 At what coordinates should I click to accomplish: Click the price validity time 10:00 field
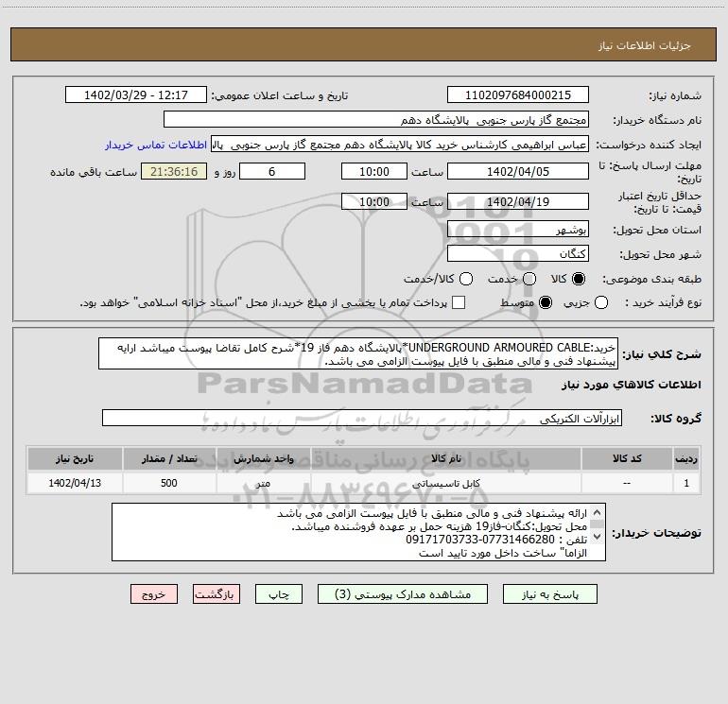click(374, 201)
